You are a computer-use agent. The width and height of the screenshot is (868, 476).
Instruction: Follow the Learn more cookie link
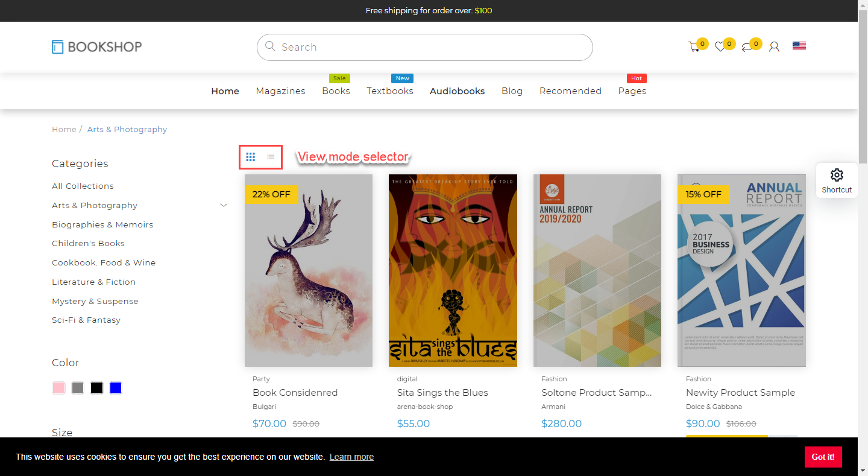[351, 457]
